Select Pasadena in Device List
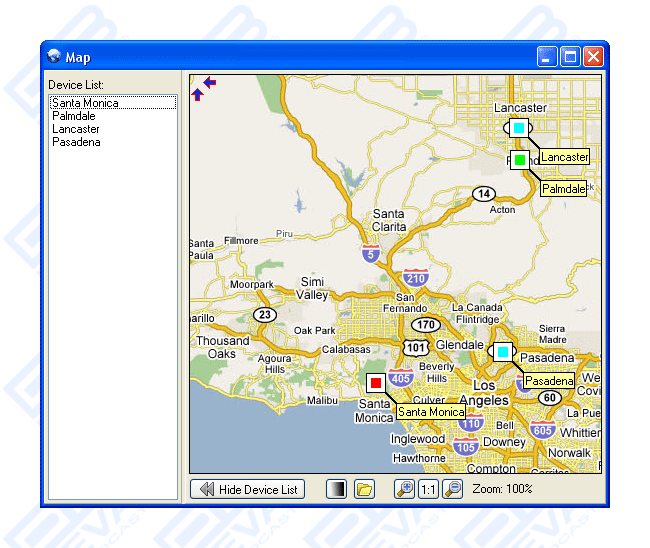 tap(76, 142)
